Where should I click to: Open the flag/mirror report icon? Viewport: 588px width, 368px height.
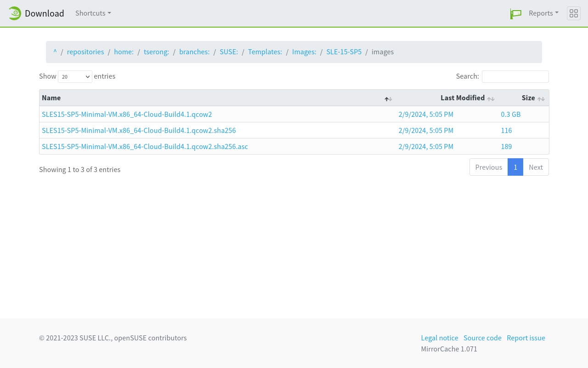tap(515, 13)
